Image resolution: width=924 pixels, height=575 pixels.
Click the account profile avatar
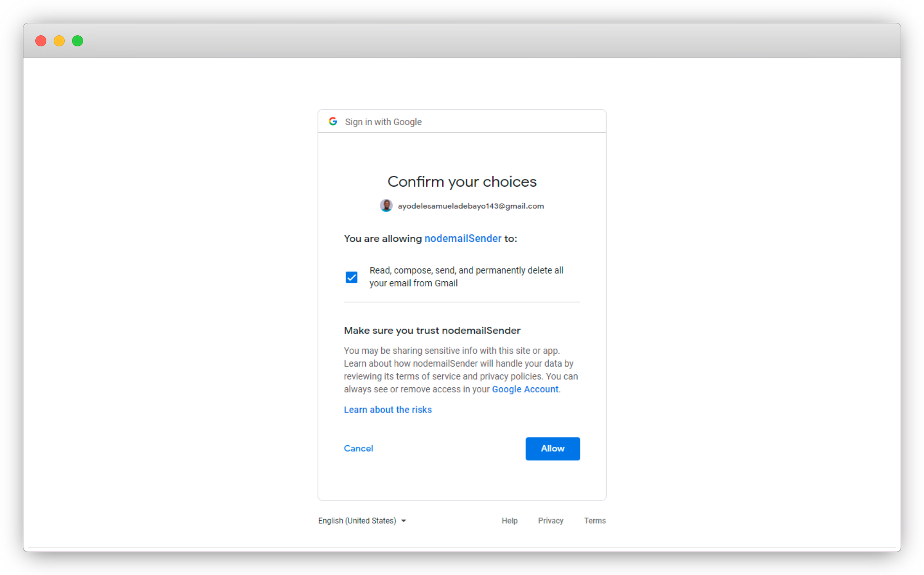point(386,206)
